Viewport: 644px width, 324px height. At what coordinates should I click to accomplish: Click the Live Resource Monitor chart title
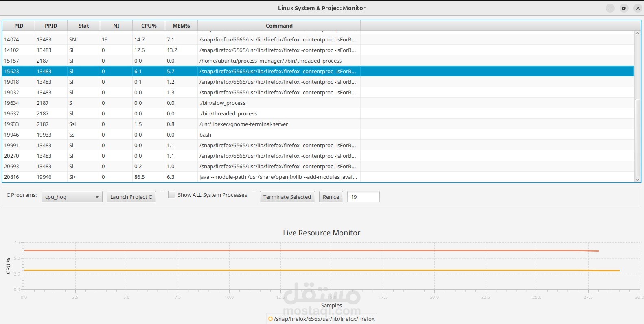tap(322, 233)
